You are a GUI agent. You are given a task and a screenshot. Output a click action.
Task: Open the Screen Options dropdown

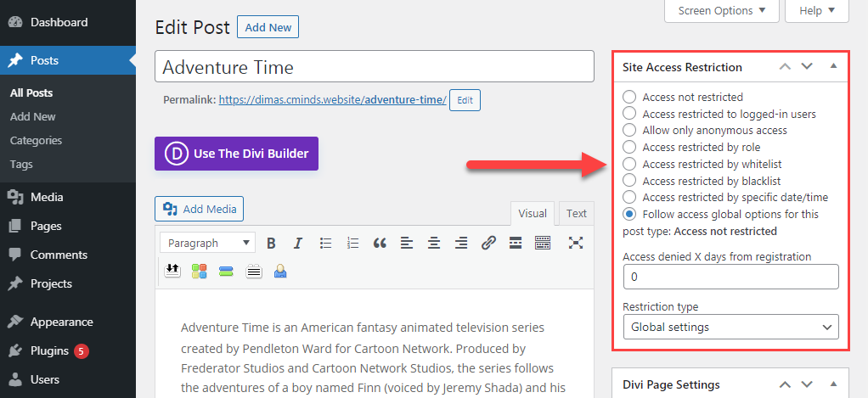click(722, 10)
